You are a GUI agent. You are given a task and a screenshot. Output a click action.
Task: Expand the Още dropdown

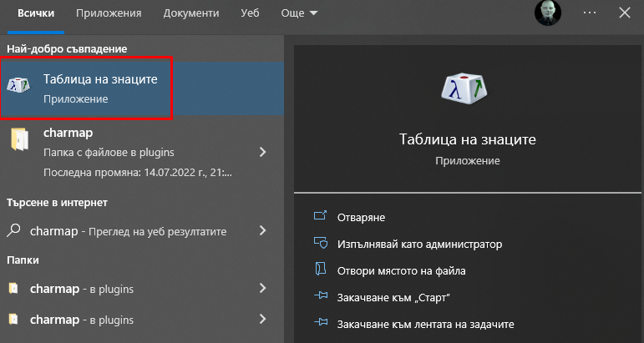click(x=299, y=13)
